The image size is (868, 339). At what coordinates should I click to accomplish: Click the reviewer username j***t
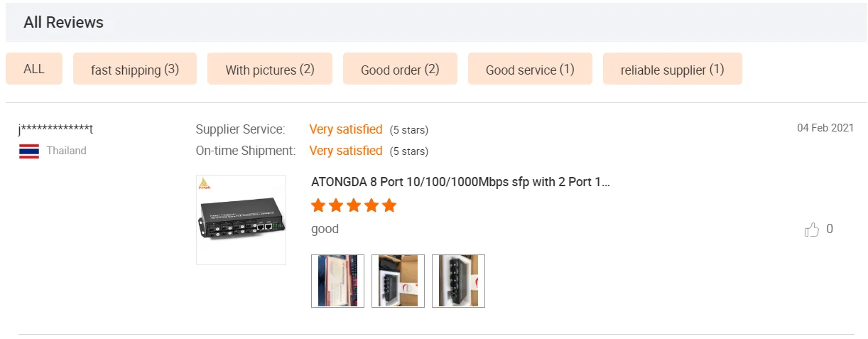point(55,129)
